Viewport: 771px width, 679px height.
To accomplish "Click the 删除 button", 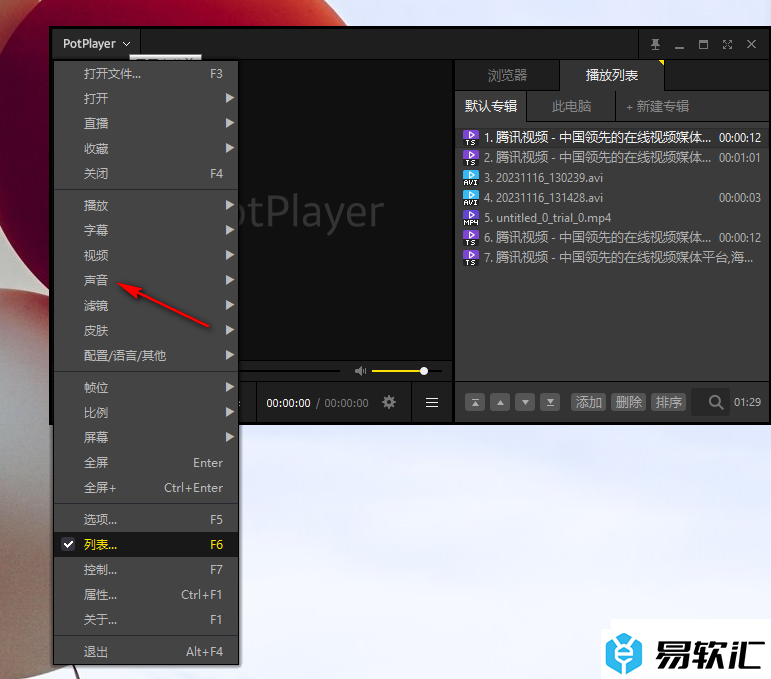I will click(628, 403).
